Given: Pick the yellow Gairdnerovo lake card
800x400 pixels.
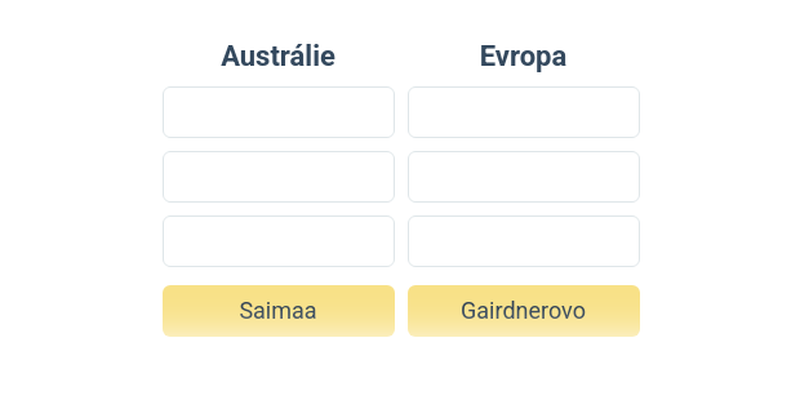Looking at the screenshot, I should pos(523,311).
